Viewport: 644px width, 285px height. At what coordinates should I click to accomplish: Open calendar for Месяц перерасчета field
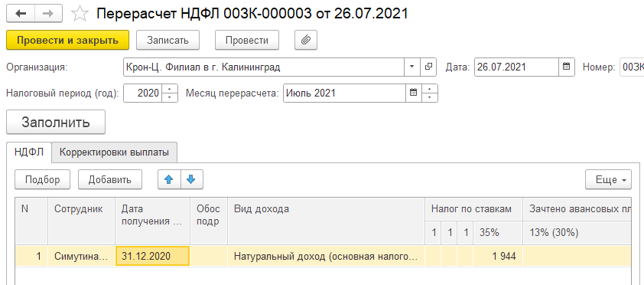coord(414,93)
